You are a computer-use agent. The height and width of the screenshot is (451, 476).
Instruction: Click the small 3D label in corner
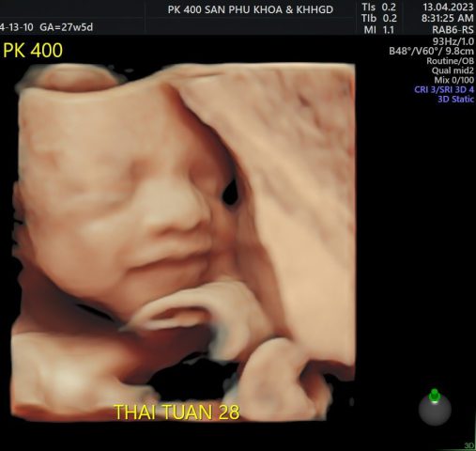click(469, 445)
